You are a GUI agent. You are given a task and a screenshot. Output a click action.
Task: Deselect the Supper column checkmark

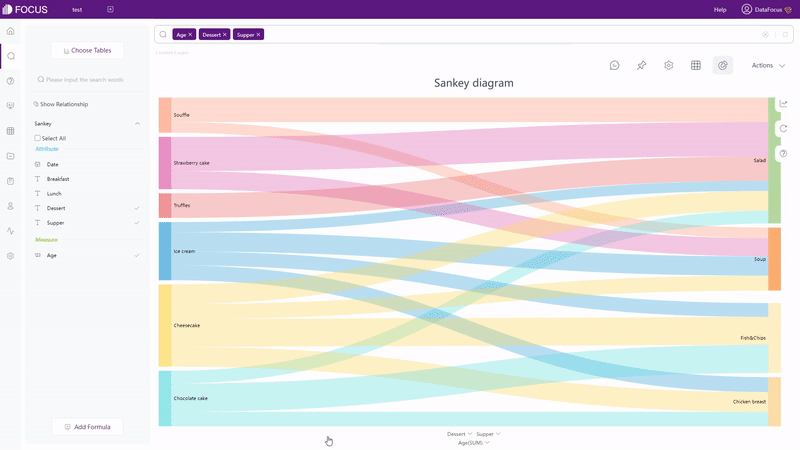(x=137, y=223)
